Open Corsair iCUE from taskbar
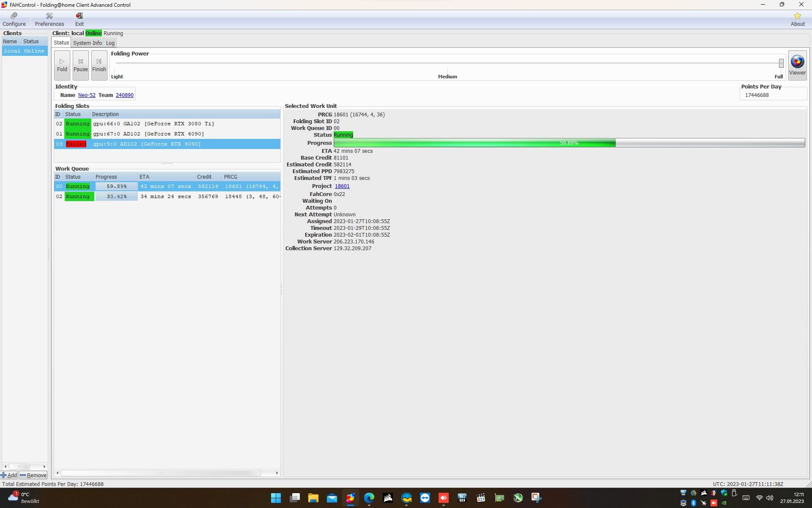812x508 pixels. 387,498
